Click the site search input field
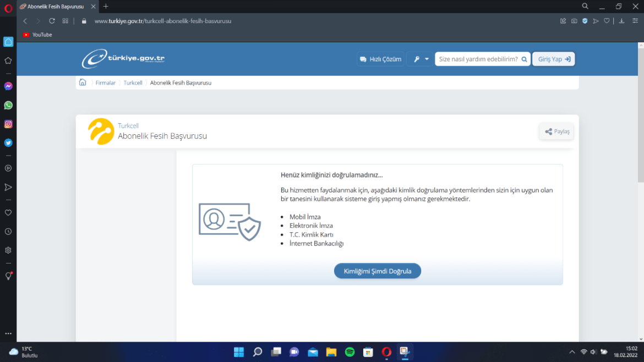This screenshot has width=644, height=362. pyautogui.click(x=478, y=59)
